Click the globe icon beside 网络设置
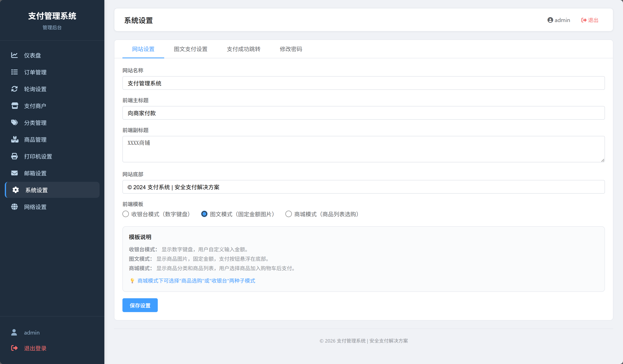Viewport: 623px width, 364px height. click(x=14, y=207)
